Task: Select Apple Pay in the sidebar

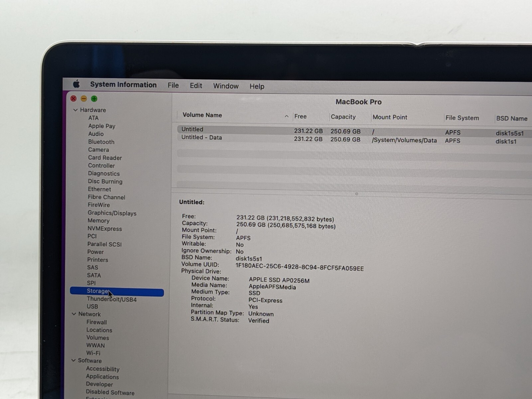Action: [x=102, y=126]
